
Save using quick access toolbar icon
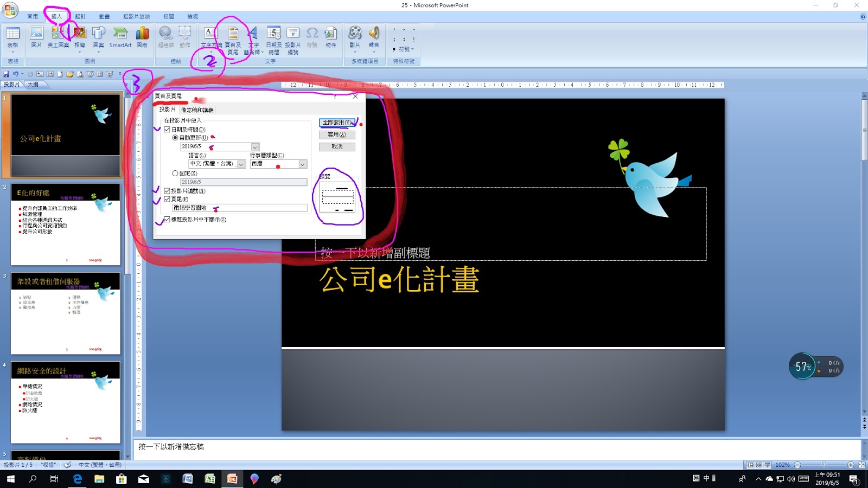pyautogui.click(x=6, y=74)
